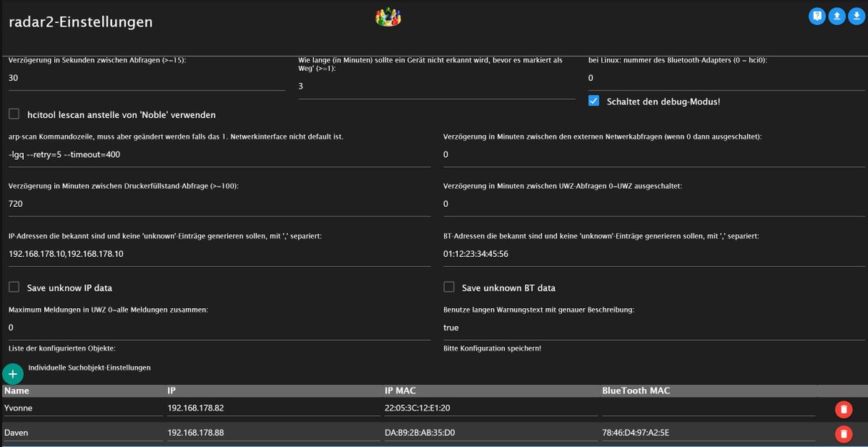Toggle Save unknown BT data checkbox
Viewport: 868px width, 447px height.
click(449, 287)
